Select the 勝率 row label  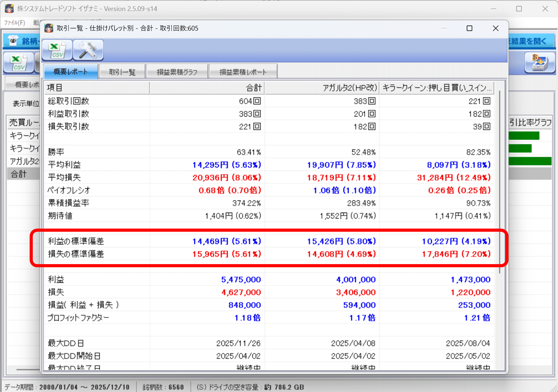[56, 152]
